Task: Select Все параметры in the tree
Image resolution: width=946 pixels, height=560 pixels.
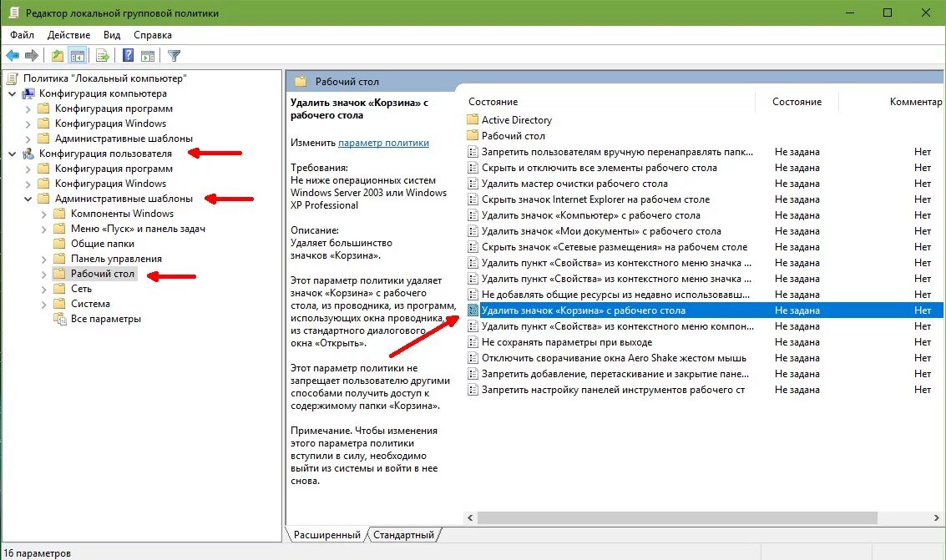Action: 105,319
